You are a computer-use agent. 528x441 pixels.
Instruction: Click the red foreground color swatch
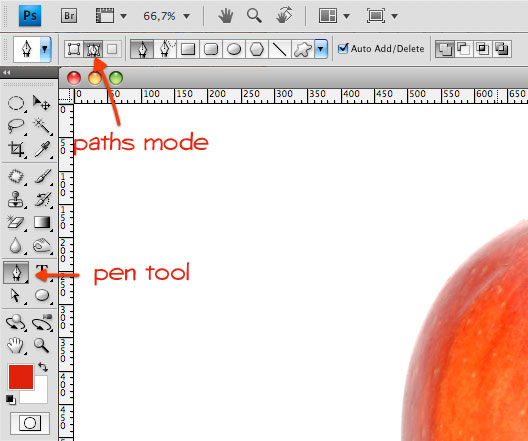pyautogui.click(x=21, y=377)
